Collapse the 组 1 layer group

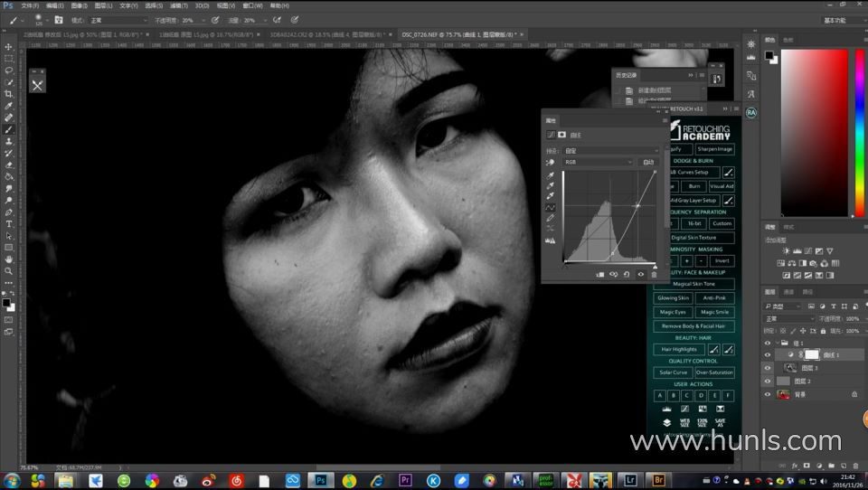tap(778, 343)
